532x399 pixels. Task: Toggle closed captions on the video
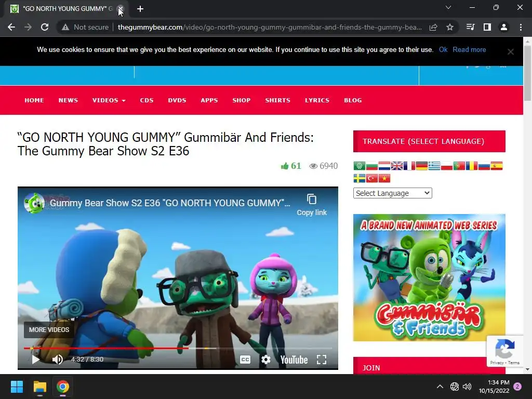tap(245, 360)
